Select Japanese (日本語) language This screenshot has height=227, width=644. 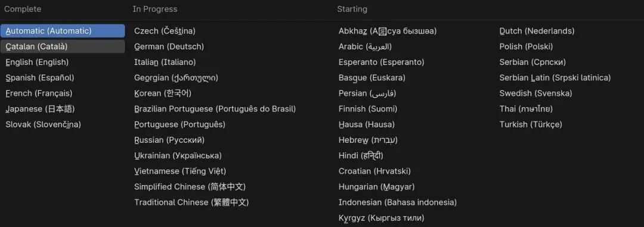click(40, 109)
